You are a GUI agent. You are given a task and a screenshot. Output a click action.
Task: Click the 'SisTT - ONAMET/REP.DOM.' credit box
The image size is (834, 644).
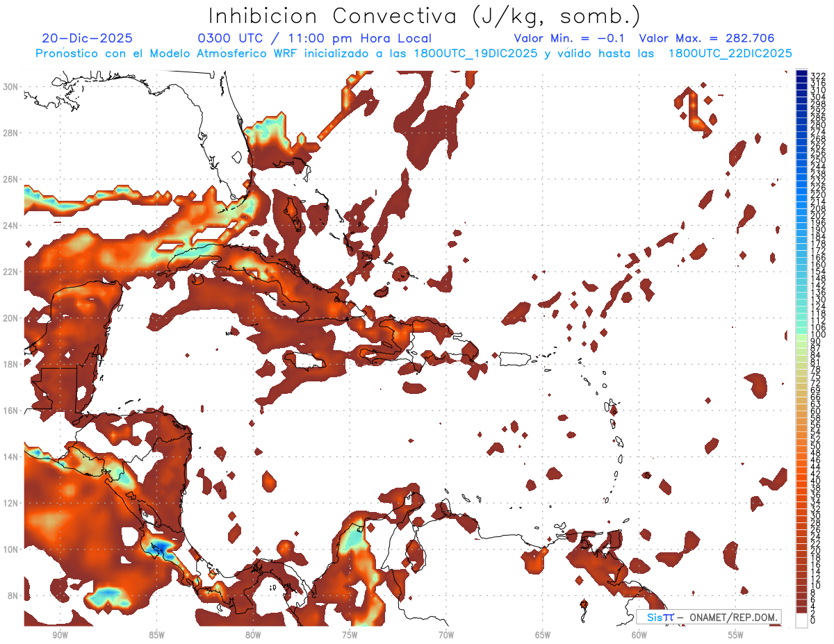pos(708,617)
